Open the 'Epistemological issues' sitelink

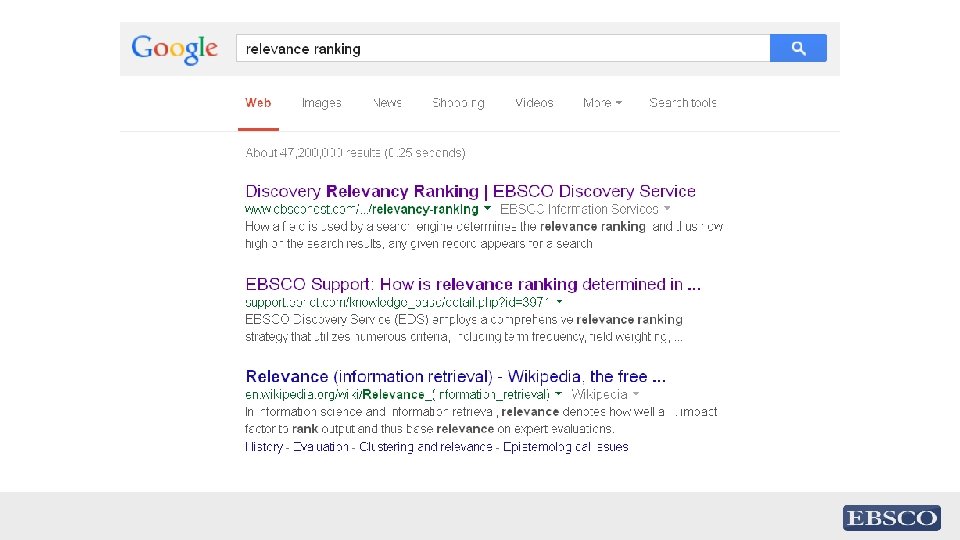566,447
